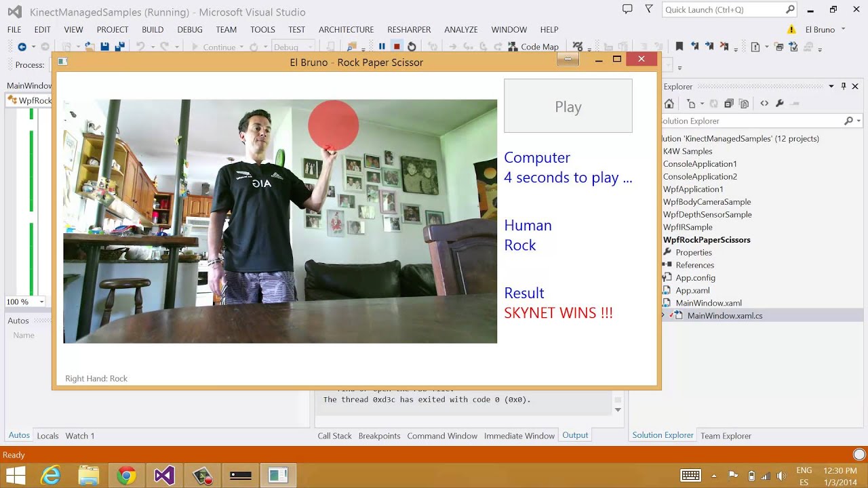Open the zoom level 100 % dropdown
Screen dimensions: 868x488
41,302
